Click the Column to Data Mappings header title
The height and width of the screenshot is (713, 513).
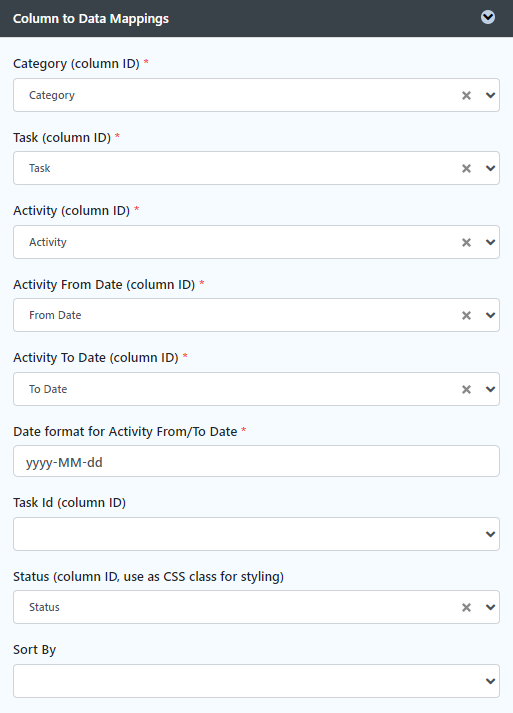point(91,19)
